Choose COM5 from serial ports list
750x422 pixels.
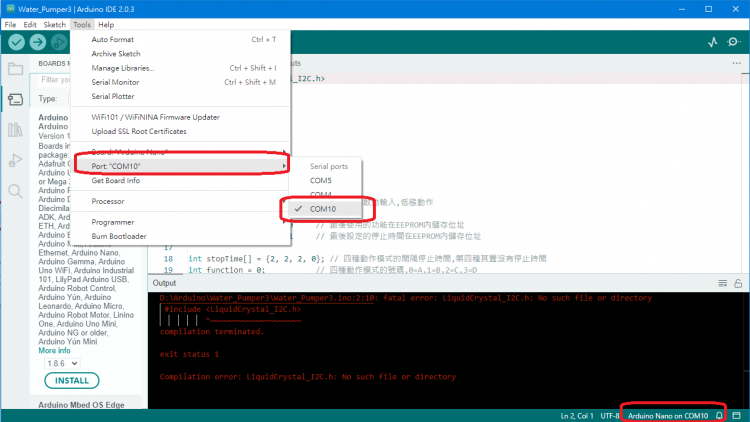[320, 181]
